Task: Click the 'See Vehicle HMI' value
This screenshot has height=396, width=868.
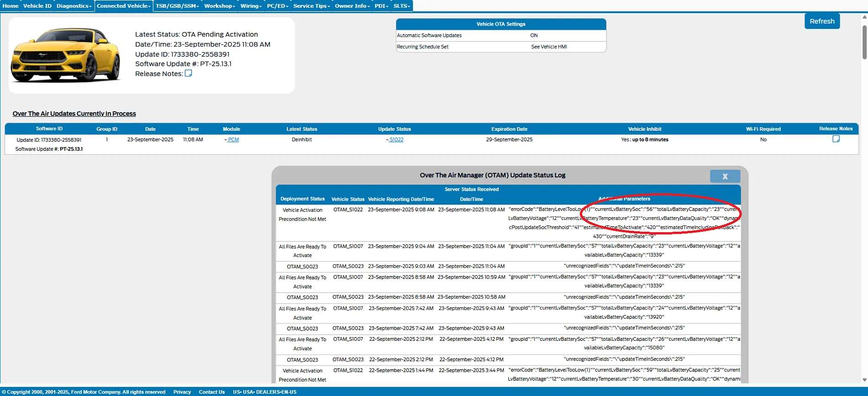Action: pyautogui.click(x=549, y=47)
